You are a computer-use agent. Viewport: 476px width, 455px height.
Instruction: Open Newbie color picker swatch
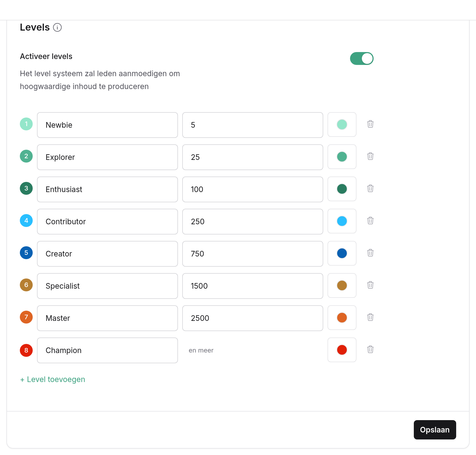tap(342, 124)
